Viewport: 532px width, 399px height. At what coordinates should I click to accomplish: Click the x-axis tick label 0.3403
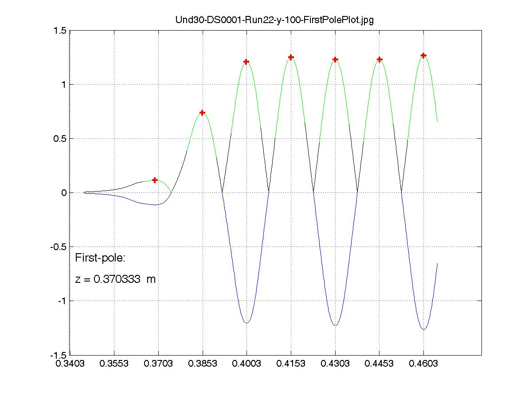pyautogui.click(x=70, y=364)
